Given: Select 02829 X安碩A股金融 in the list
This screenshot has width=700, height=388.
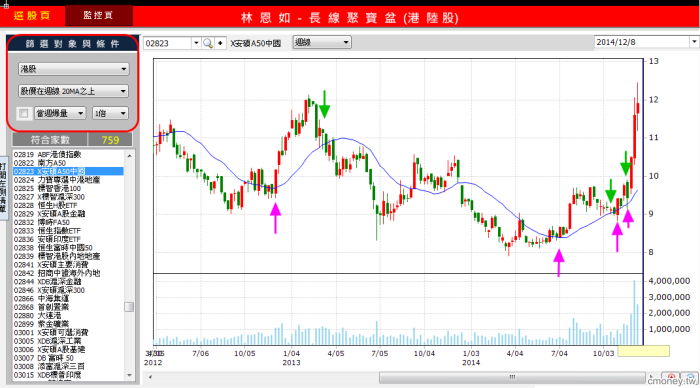Looking at the screenshot, I should click(68, 214).
